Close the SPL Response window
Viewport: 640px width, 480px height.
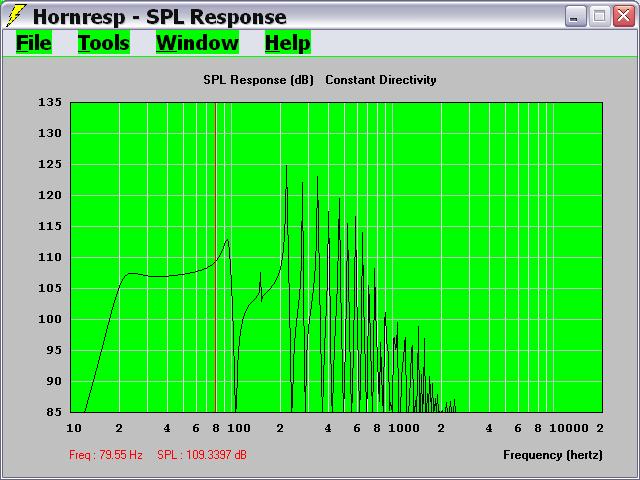tap(624, 17)
